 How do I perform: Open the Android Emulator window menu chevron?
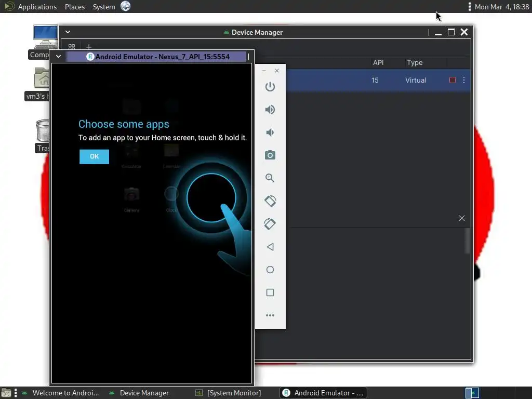coord(58,56)
